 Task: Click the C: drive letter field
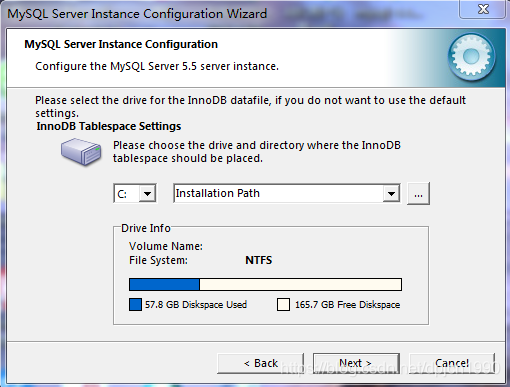point(127,193)
